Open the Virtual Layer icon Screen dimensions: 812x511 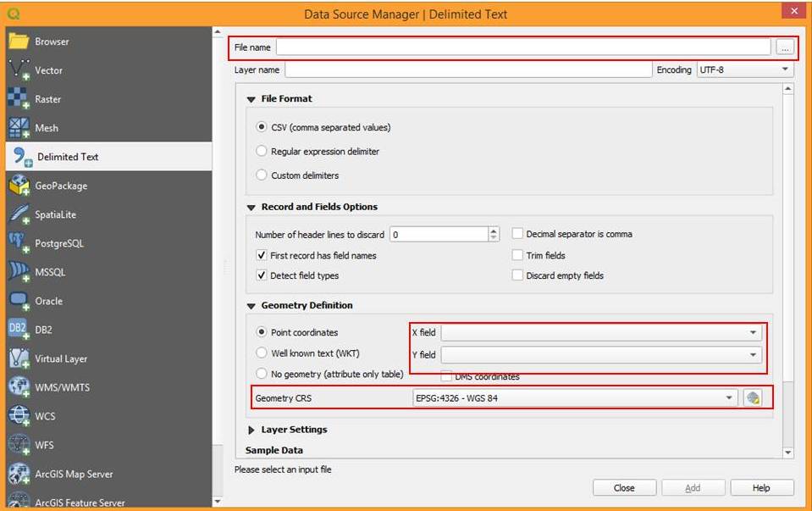19,358
